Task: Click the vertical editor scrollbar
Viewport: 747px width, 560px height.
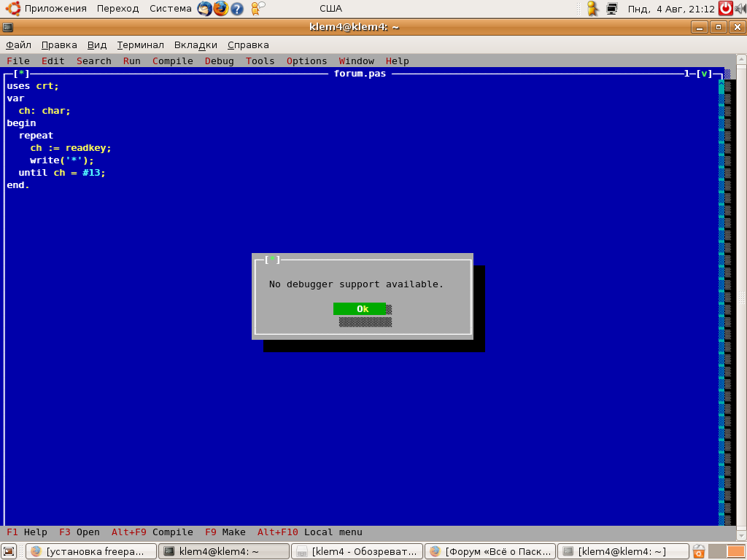Action: 721,292
